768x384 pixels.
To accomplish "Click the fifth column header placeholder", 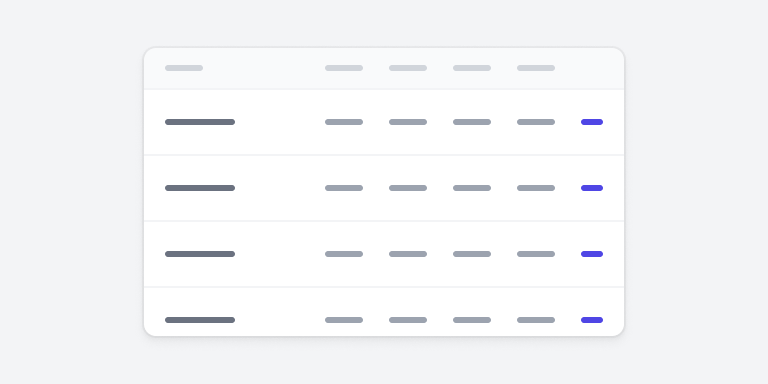I will tap(536, 68).
